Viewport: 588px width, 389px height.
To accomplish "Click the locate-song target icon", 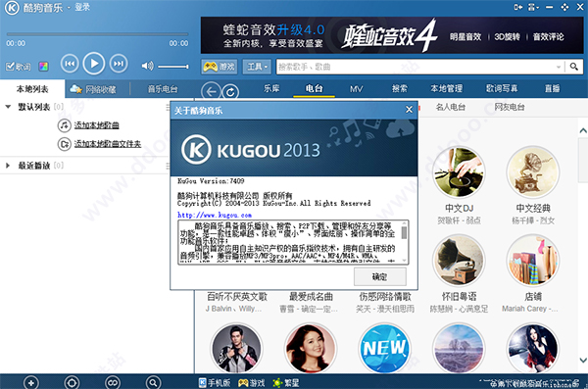I will [72, 382].
